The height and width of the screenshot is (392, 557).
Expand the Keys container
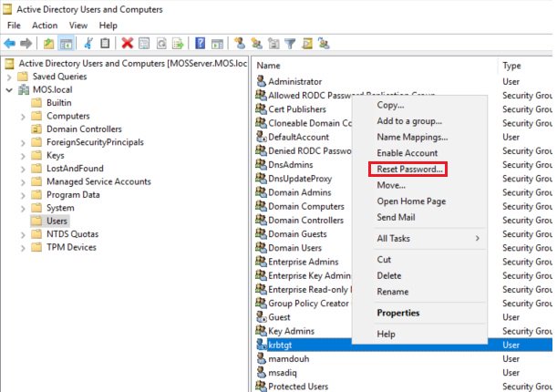coord(23,156)
